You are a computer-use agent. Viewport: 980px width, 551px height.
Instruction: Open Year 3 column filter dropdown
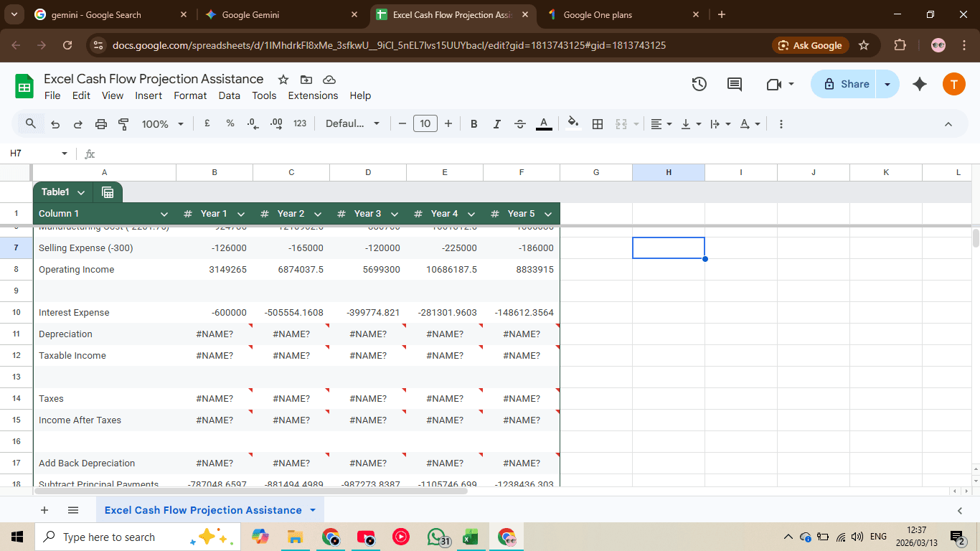(395, 214)
